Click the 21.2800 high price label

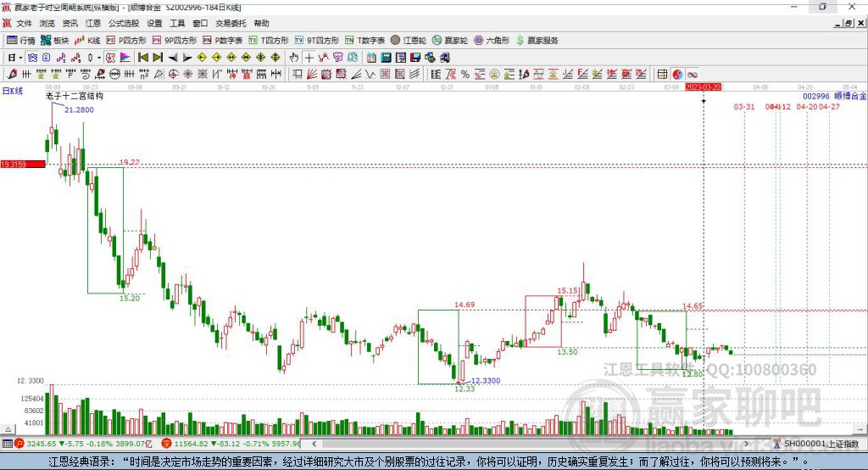click(79, 109)
